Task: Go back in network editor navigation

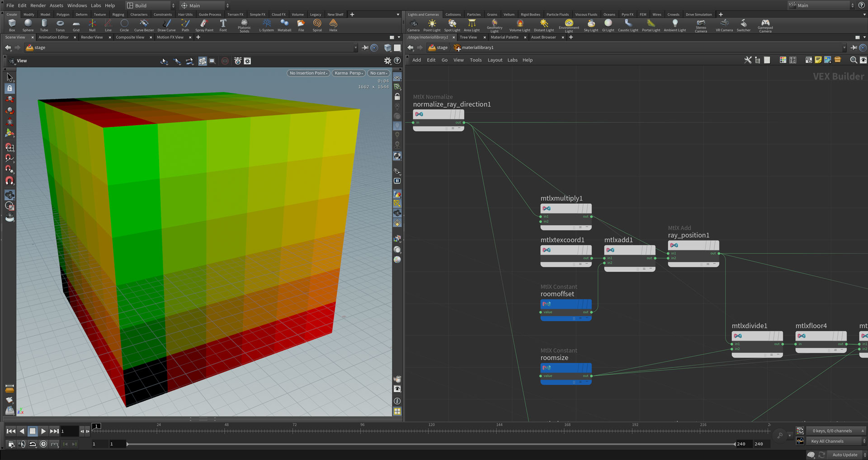Action: coord(410,47)
